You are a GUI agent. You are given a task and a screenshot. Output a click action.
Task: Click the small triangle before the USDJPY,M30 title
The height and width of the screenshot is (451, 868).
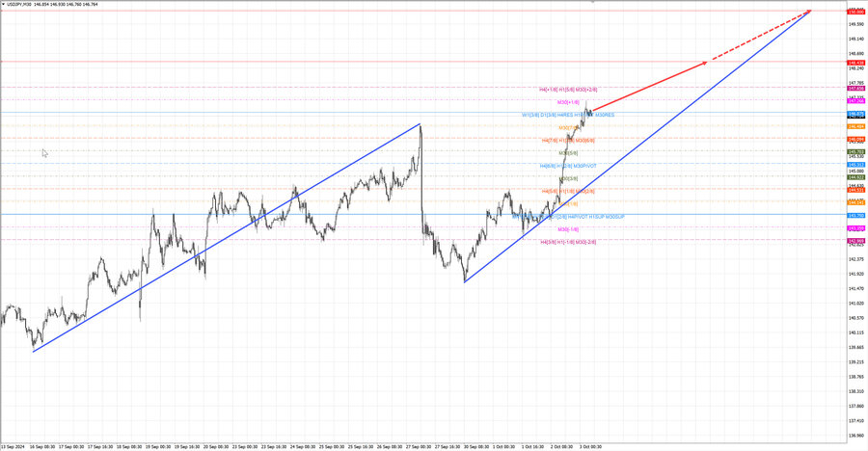tap(4, 5)
